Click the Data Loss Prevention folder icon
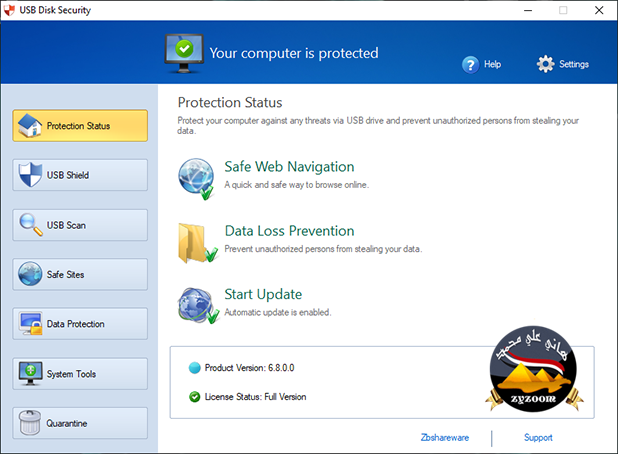This screenshot has height=454, width=618. point(197,243)
